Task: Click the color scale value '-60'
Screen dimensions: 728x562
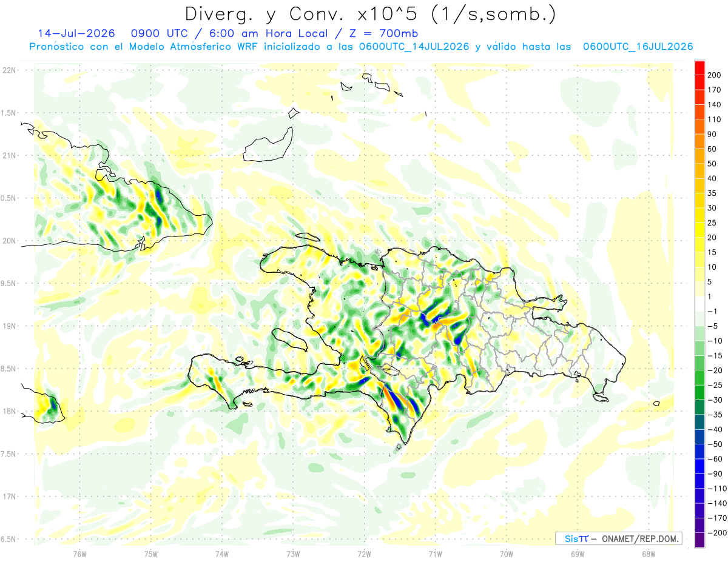Action: [715, 459]
